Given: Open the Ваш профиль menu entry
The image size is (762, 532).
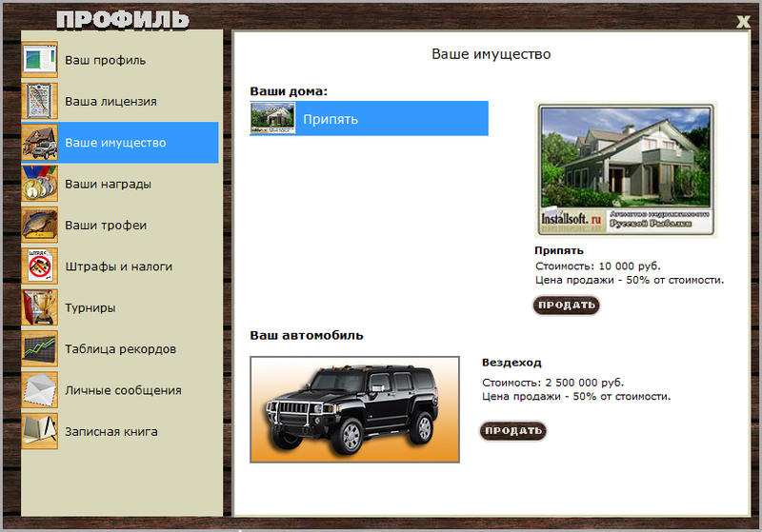Looking at the screenshot, I should click(x=105, y=60).
